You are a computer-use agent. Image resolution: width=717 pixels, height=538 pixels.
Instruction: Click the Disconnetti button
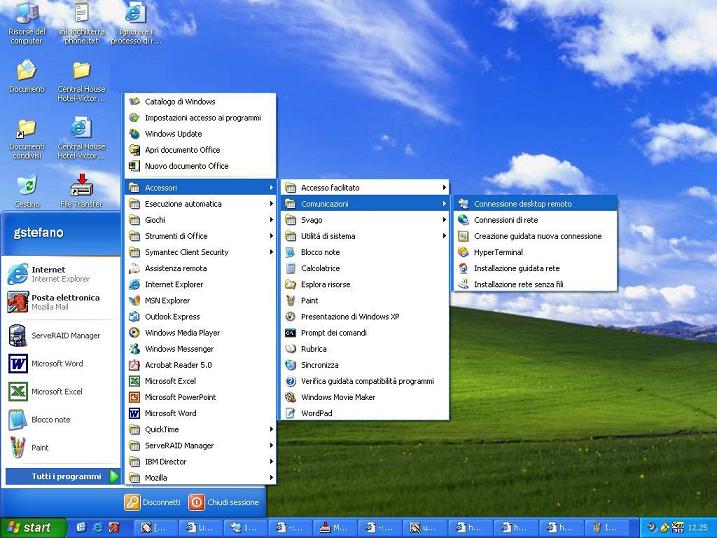153,502
